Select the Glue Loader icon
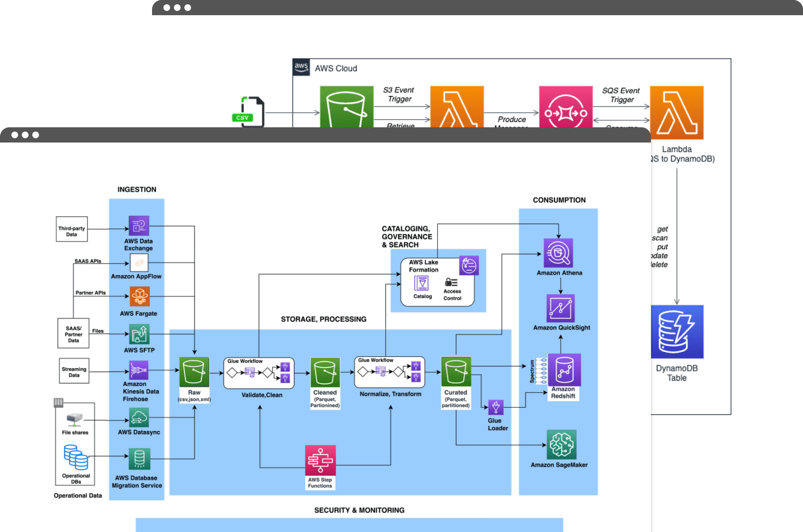The width and height of the screenshot is (803, 532). pos(496,408)
